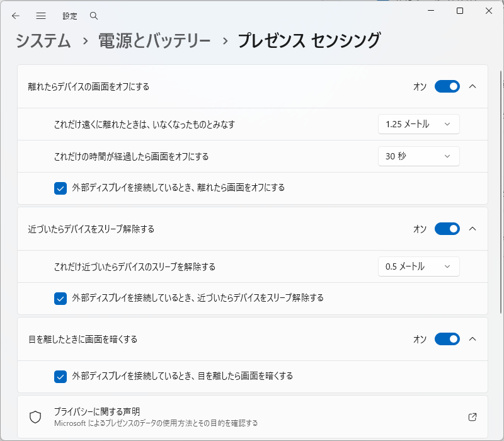This screenshot has width=504, height=441.
Task: Click the settings search icon
Action: pyautogui.click(x=93, y=16)
